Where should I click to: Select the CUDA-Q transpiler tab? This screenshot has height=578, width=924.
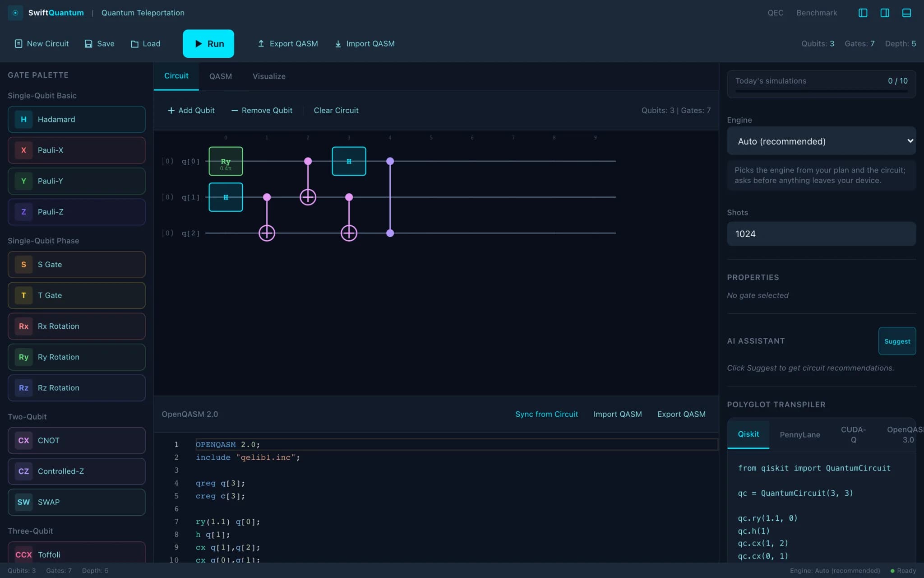pos(853,434)
